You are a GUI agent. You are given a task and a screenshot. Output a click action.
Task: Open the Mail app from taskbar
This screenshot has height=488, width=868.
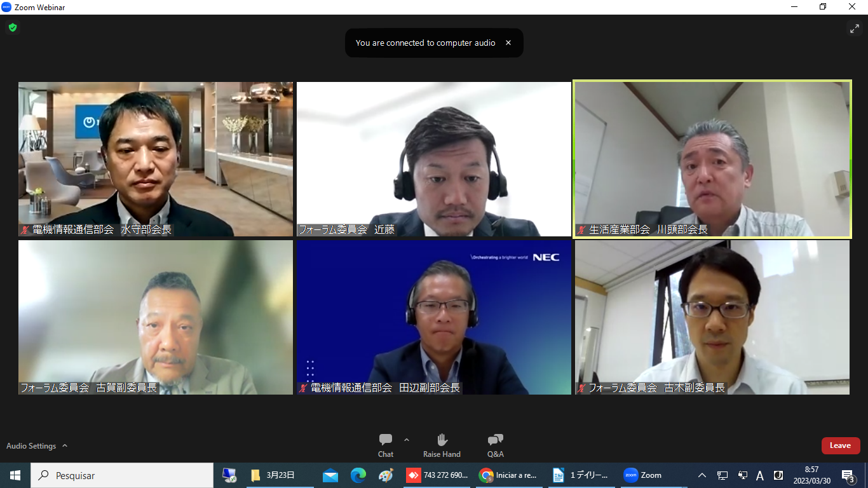[x=330, y=475]
